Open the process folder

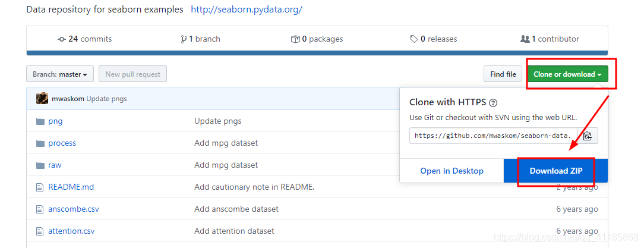pyautogui.click(x=62, y=143)
